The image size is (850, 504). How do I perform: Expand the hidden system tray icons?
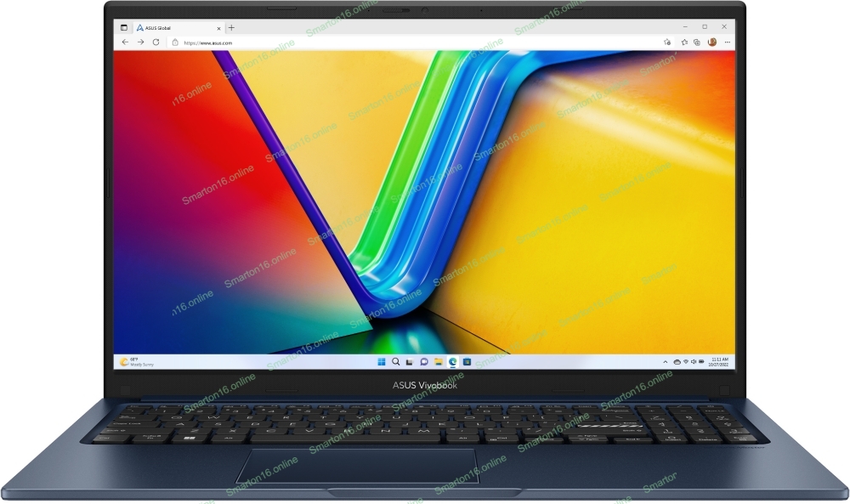click(x=667, y=361)
